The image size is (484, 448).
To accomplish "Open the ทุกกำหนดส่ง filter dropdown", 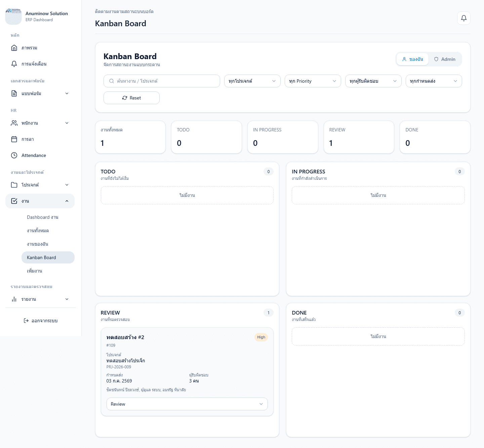I will click(434, 81).
